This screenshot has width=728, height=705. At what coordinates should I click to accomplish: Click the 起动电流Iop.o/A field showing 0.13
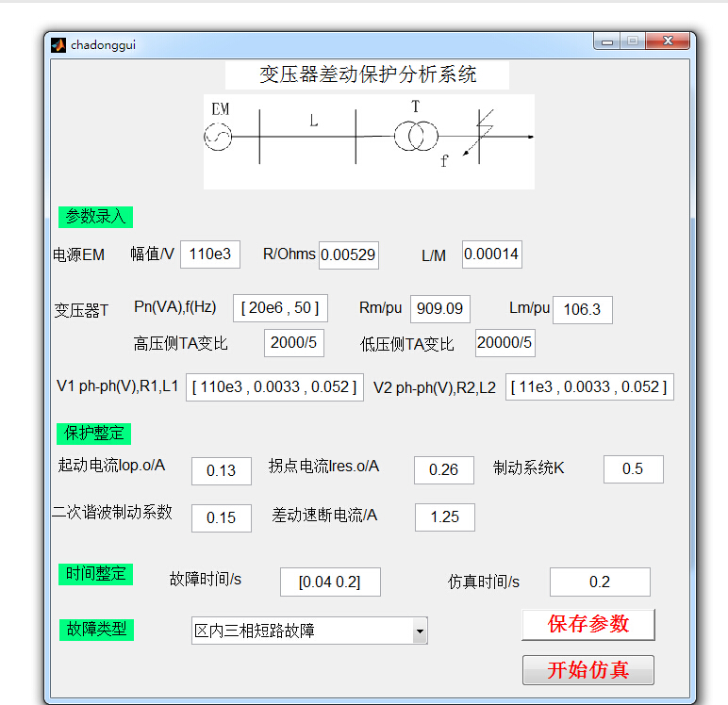point(222,471)
